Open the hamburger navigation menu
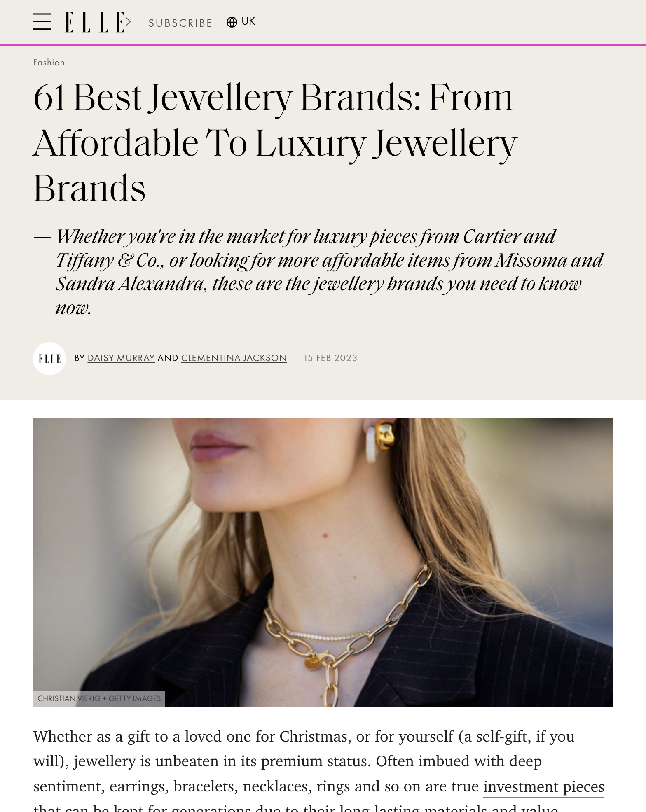The image size is (646, 812). (42, 22)
